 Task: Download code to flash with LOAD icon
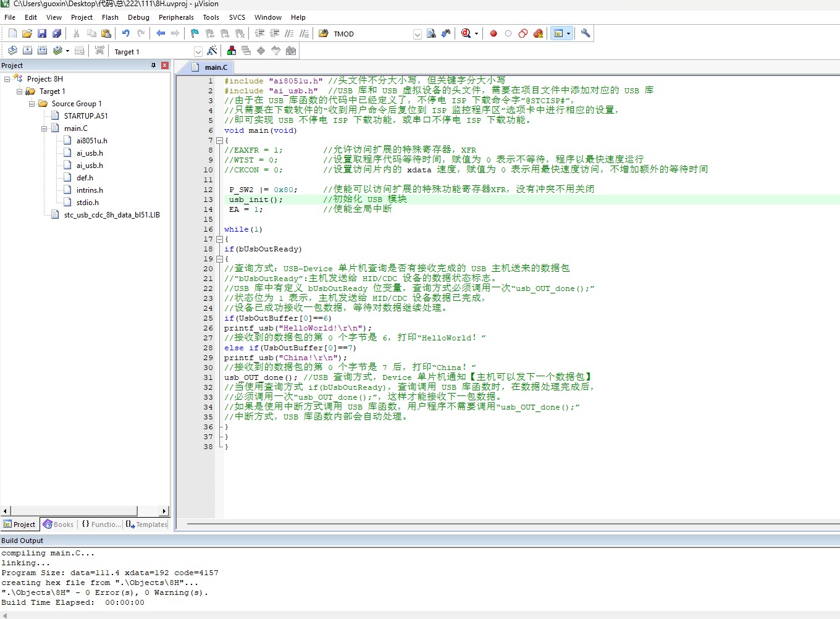point(99,51)
